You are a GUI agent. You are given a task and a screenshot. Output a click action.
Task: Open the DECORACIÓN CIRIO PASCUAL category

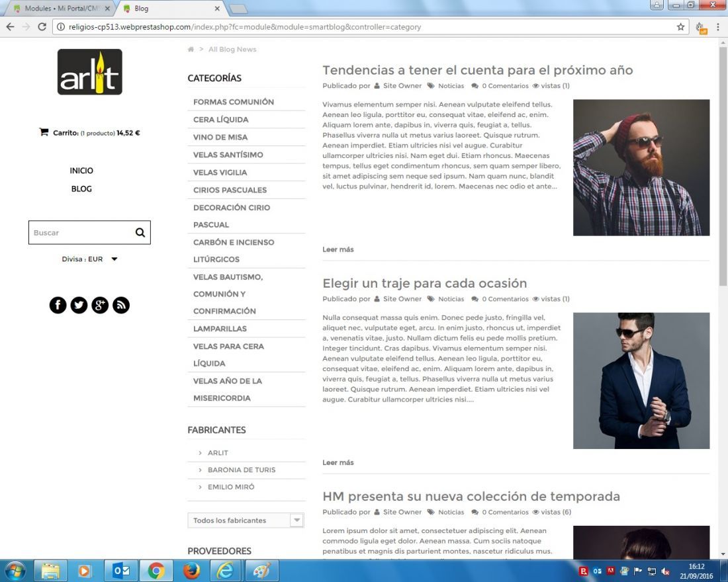click(x=231, y=216)
